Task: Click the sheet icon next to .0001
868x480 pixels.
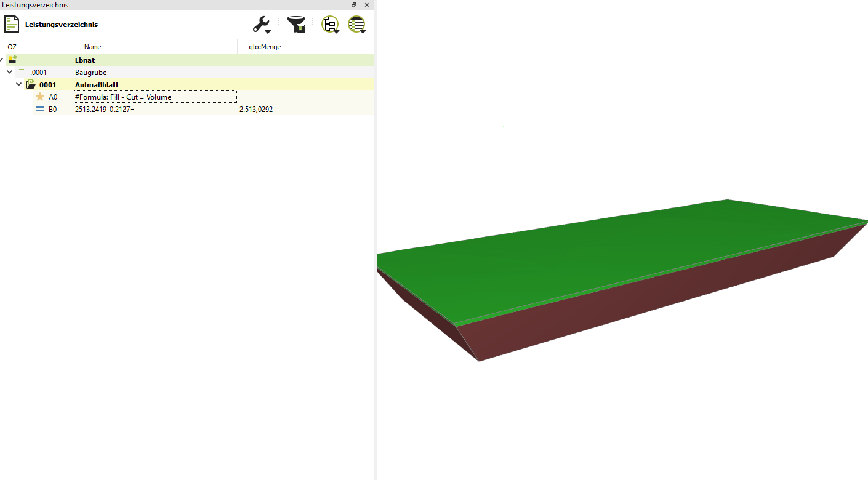Action: [x=22, y=72]
